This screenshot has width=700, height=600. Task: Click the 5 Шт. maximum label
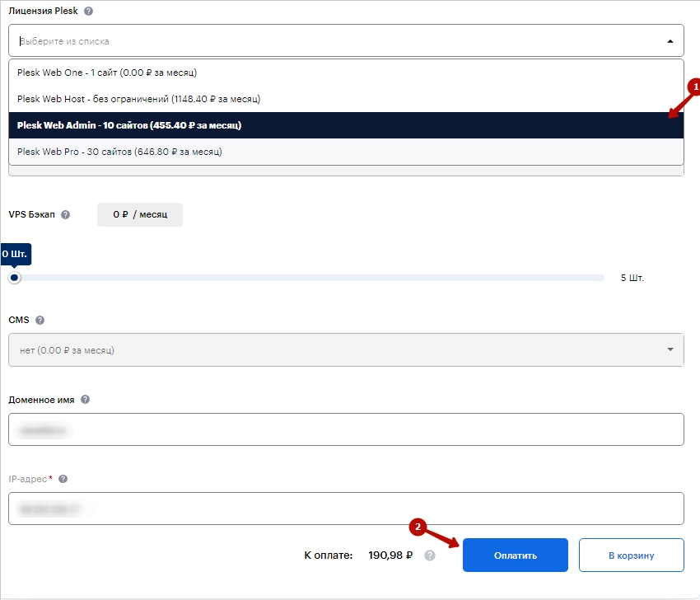(632, 278)
